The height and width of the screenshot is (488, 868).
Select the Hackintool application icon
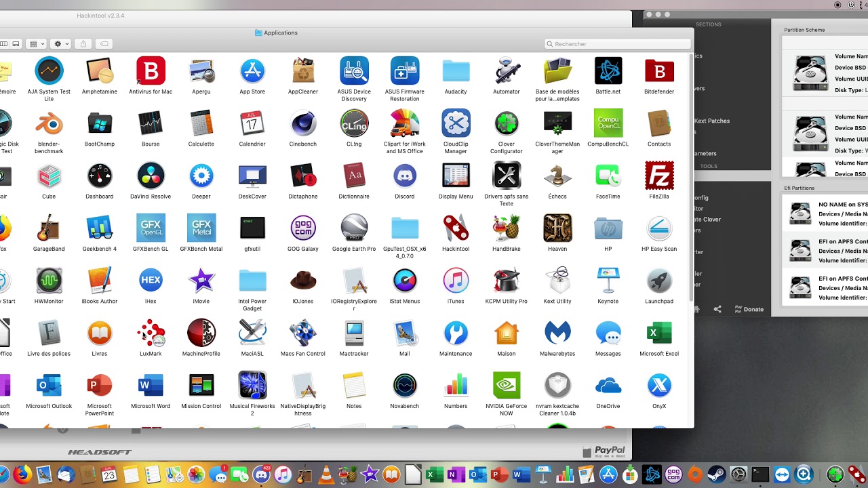tap(456, 228)
